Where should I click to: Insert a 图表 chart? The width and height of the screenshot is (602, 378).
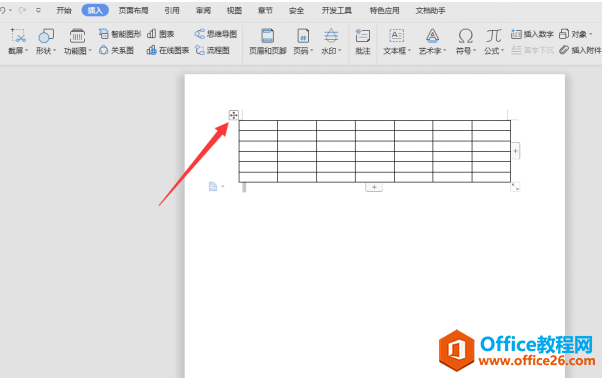[x=161, y=34]
